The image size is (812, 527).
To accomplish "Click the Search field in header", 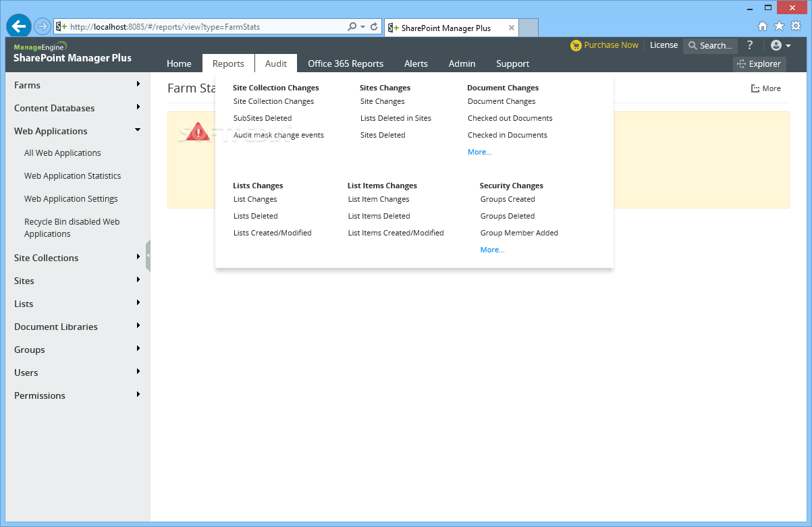I will 710,46.
